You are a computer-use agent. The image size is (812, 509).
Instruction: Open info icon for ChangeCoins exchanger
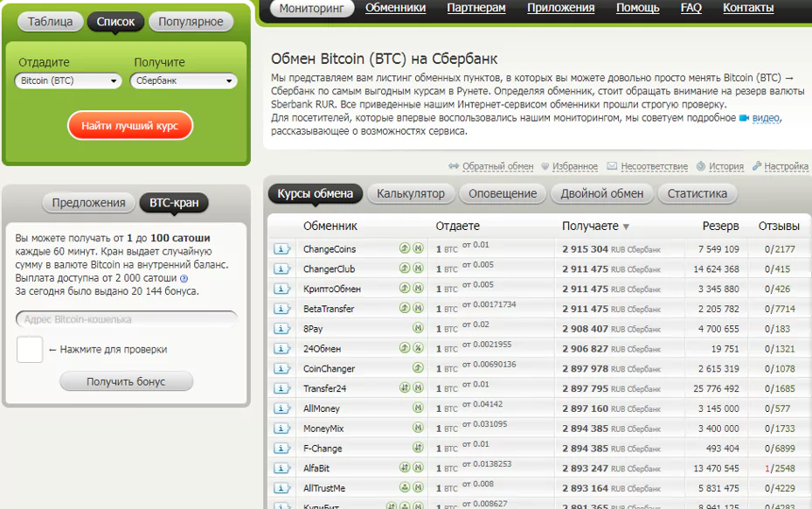(282, 248)
